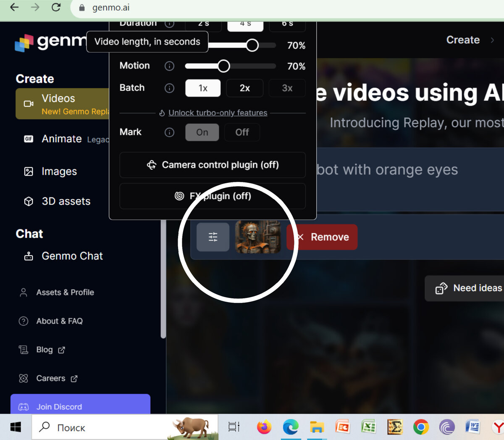504x440 pixels.
Task: Click the red EC taskbar icon
Action: 343,427
